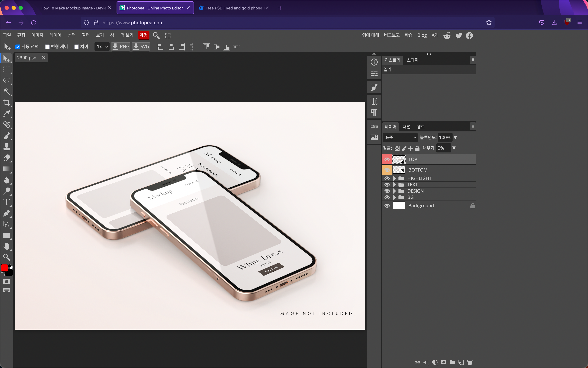This screenshot has width=588, height=368.
Task: Click the red 계정 account button
Action: pos(143,35)
